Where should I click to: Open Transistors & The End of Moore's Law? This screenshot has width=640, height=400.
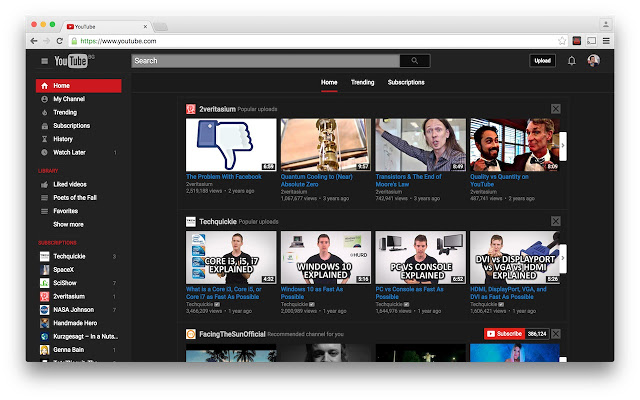pyautogui.click(x=409, y=180)
